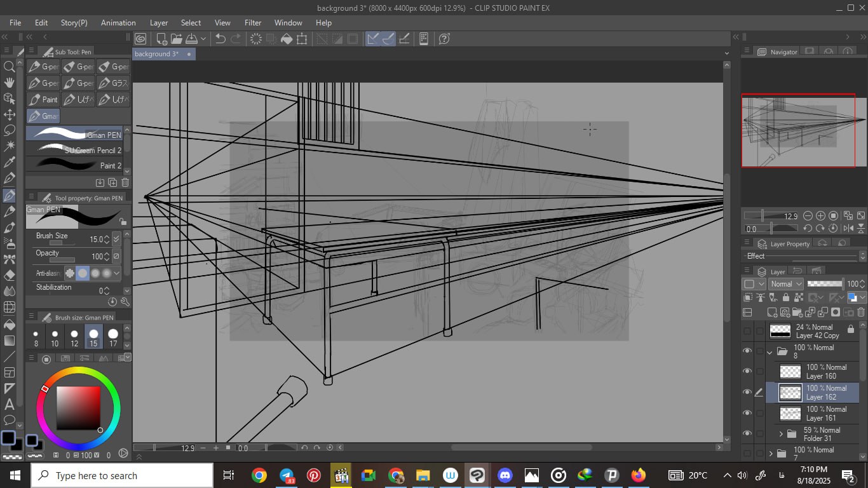Select the Zoom magnifier tool

(x=10, y=67)
